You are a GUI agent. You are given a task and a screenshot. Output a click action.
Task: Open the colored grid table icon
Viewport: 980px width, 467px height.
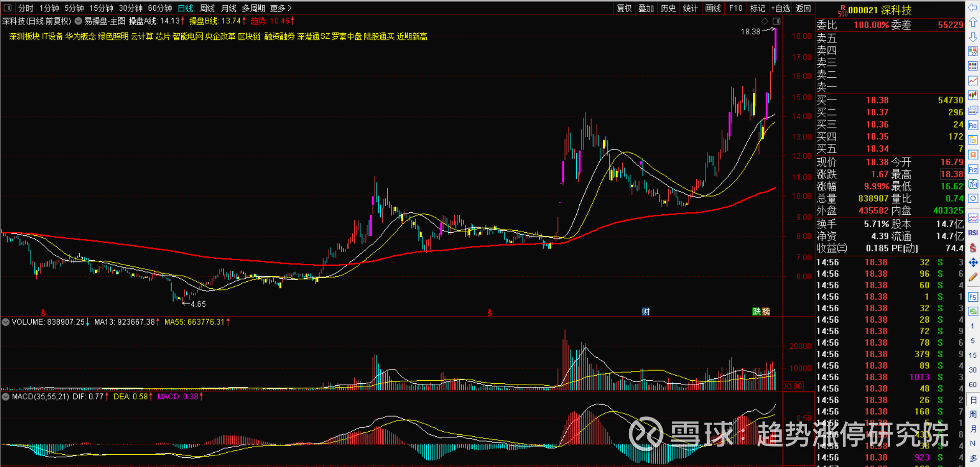pyautogui.click(x=973, y=66)
